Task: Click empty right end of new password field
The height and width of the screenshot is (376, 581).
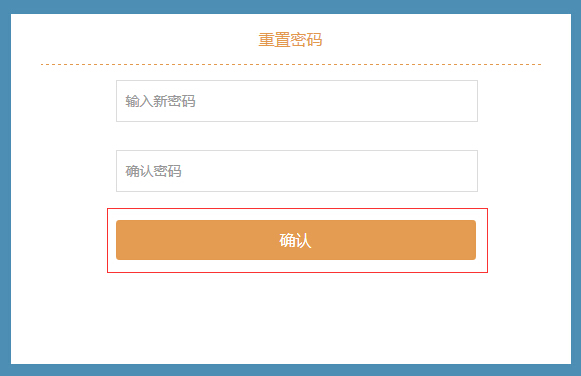Action: tap(445, 101)
